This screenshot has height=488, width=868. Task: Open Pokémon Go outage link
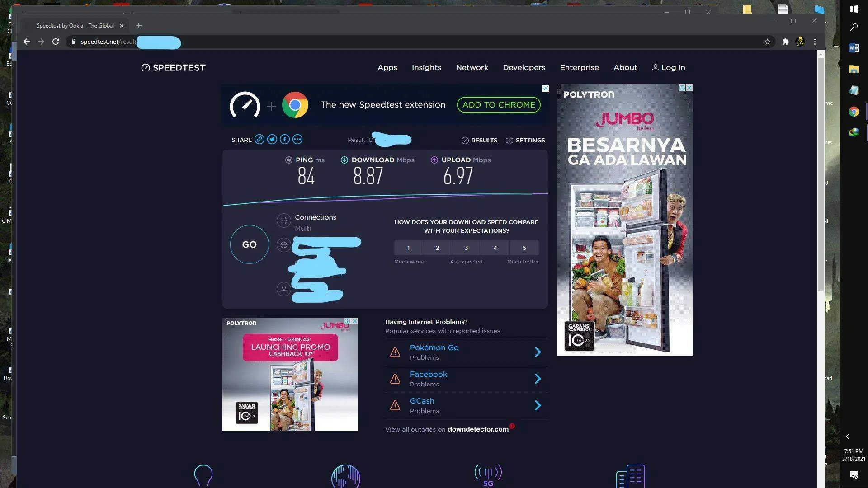point(434,347)
